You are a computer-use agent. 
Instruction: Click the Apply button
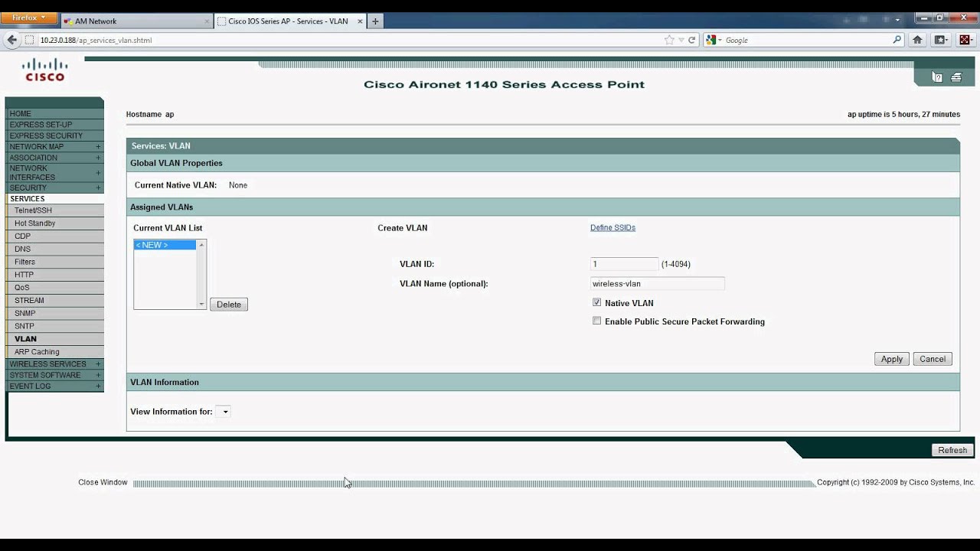892,359
